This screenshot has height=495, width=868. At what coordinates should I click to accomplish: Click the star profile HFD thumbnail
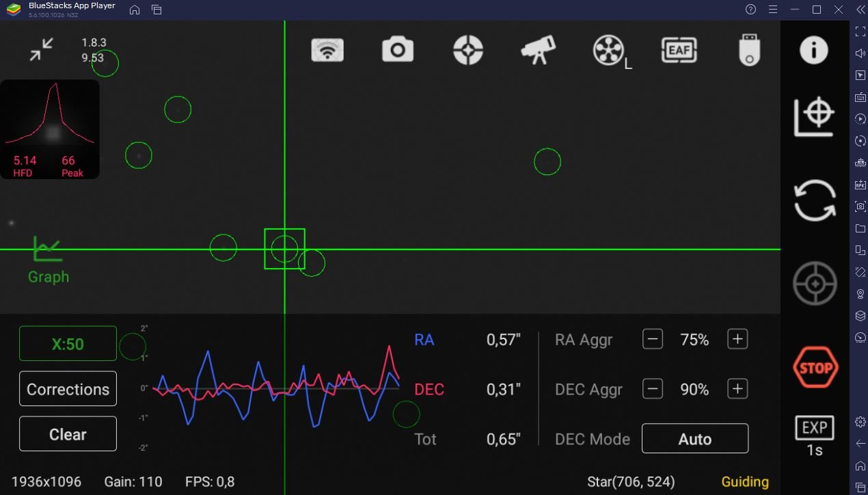pyautogui.click(x=50, y=130)
